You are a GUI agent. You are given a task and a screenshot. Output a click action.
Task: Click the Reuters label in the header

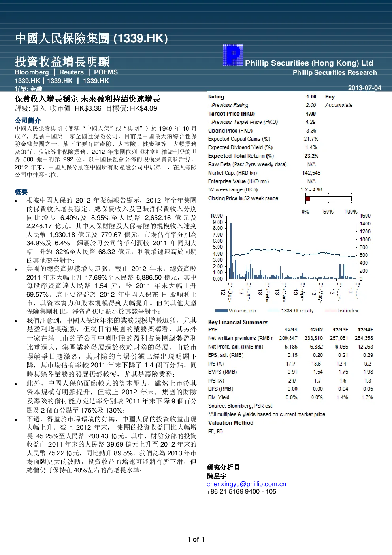72,72
